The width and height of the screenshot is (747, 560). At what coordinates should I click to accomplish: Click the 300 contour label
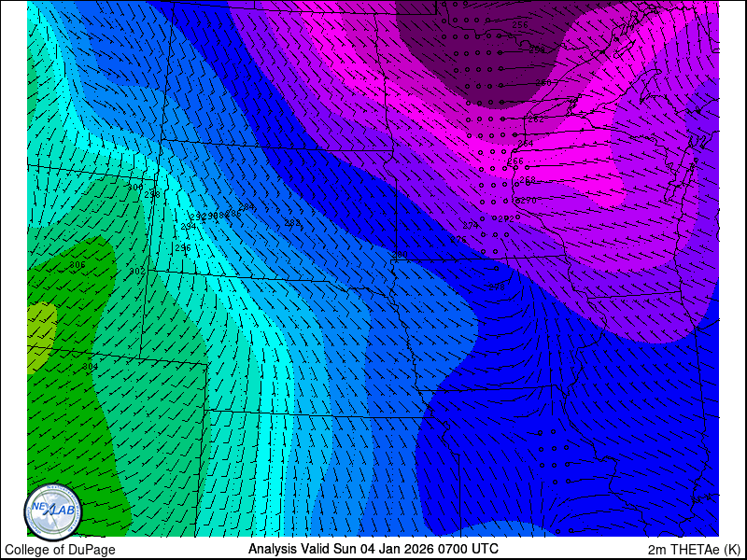point(134,188)
